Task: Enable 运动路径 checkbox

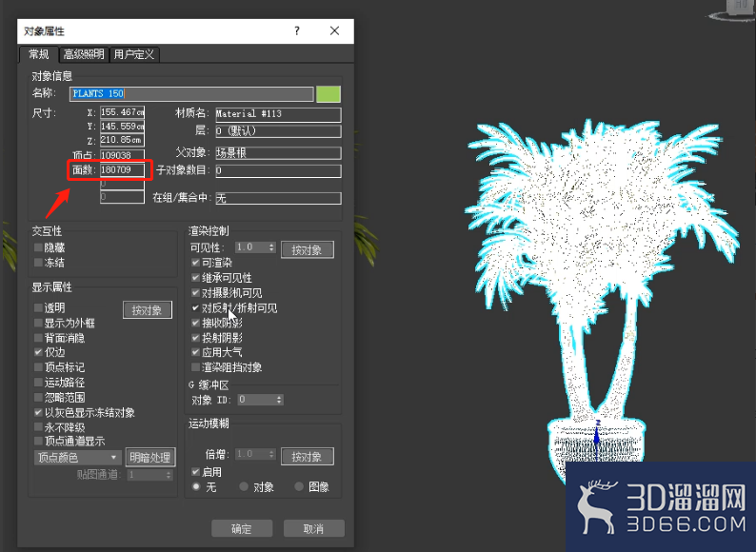Action: click(x=38, y=383)
